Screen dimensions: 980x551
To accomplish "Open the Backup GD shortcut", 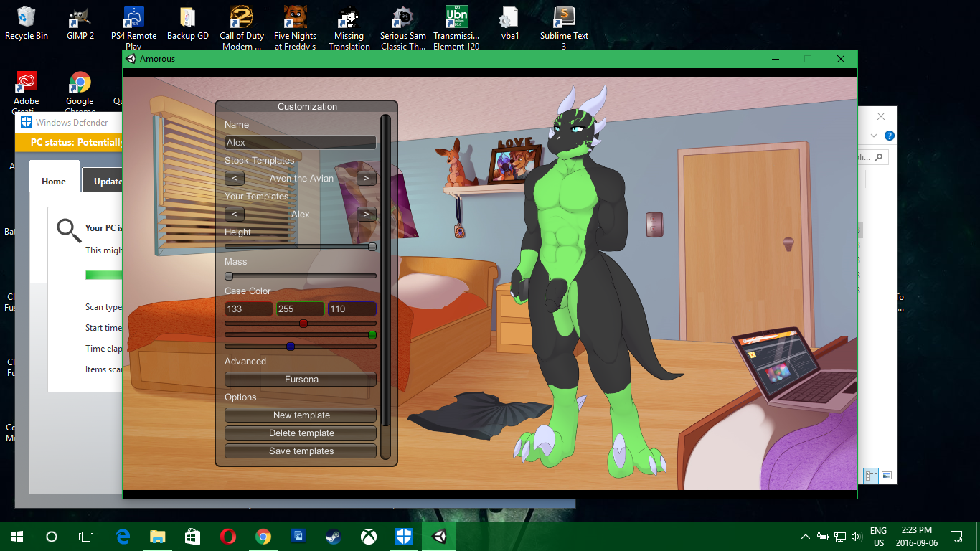I will (x=187, y=16).
